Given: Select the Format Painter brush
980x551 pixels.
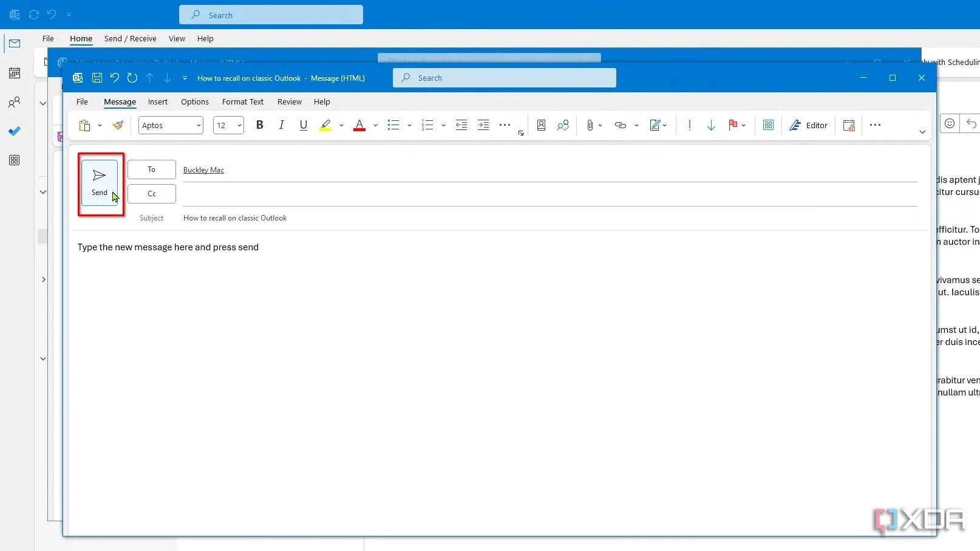Looking at the screenshot, I should (x=118, y=125).
